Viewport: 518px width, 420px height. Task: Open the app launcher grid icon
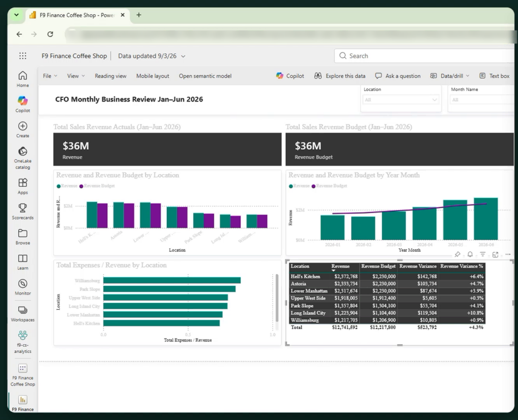tap(23, 56)
